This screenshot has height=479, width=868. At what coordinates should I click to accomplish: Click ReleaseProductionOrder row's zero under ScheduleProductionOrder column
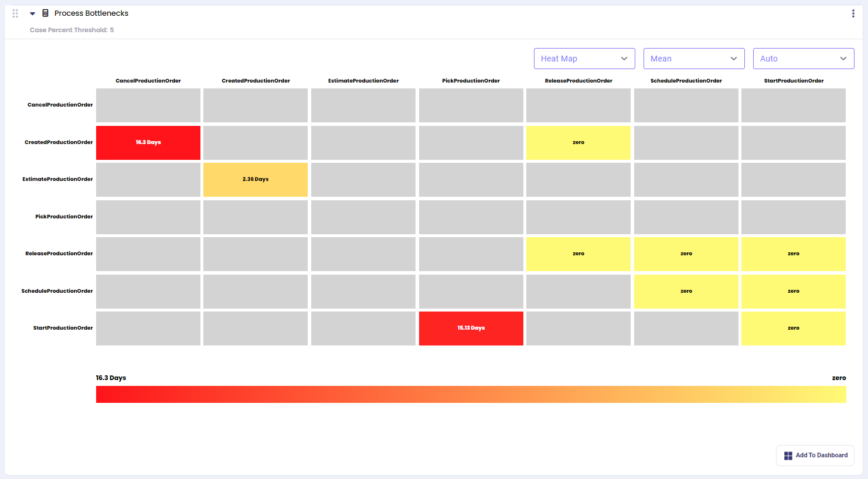[x=686, y=254]
